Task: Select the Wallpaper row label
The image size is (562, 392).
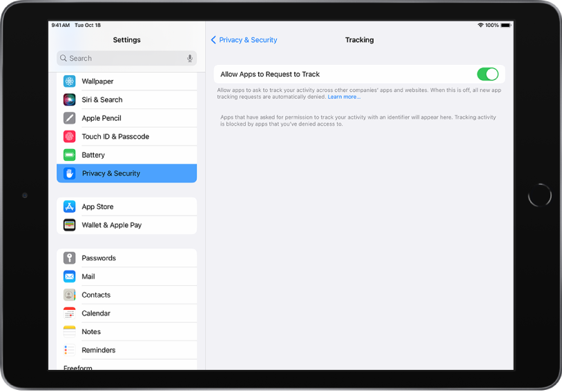Action: click(x=97, y=81)
